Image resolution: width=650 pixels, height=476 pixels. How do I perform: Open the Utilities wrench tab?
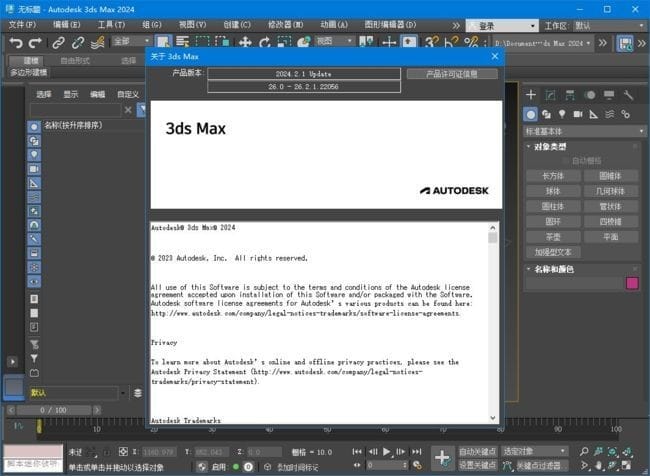point(628,95)
